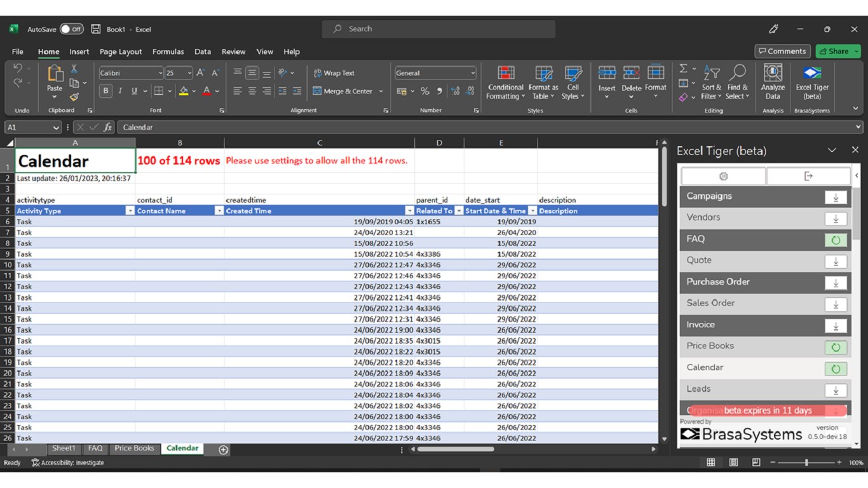Click the Format Painter icon
Image resolution: width=868 pixels, height=488 pixels.
[74, 97]
